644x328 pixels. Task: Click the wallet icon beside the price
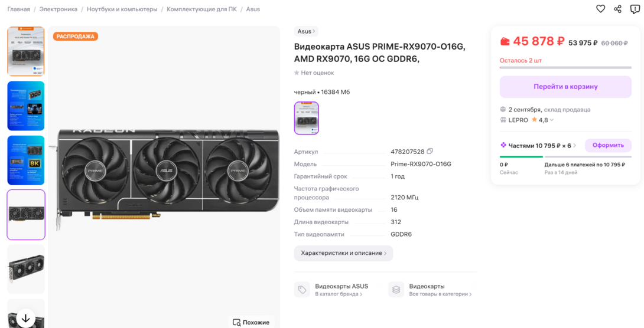(x=505, y=41)
